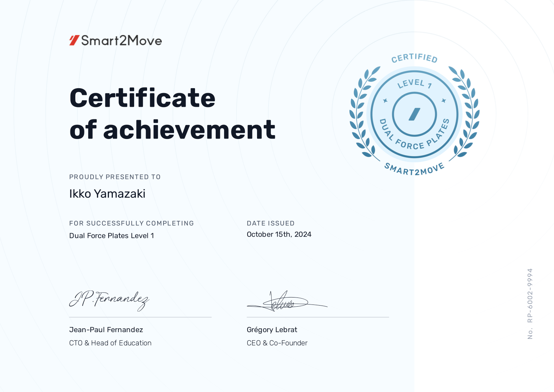
Task: Click the slash emblem in the badge center
Action: coord(414,114)
